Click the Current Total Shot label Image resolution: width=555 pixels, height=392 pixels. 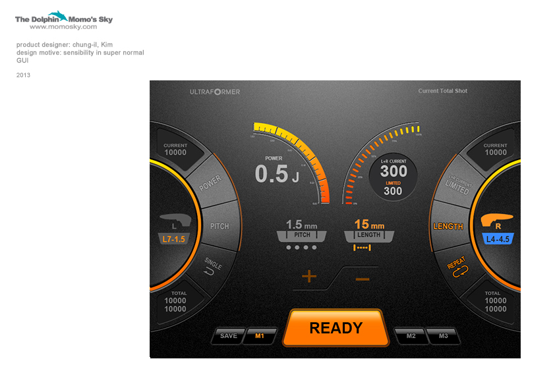(x=443, y=91)
